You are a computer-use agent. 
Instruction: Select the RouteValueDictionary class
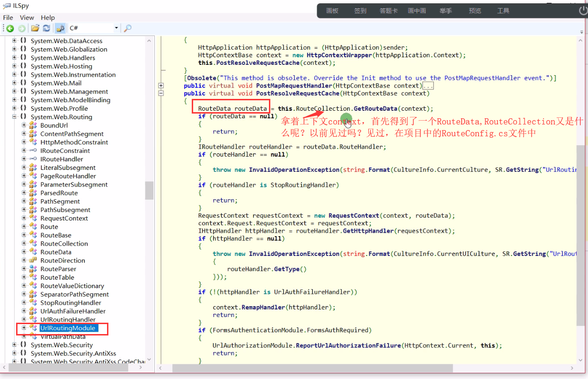pos(72,286)
